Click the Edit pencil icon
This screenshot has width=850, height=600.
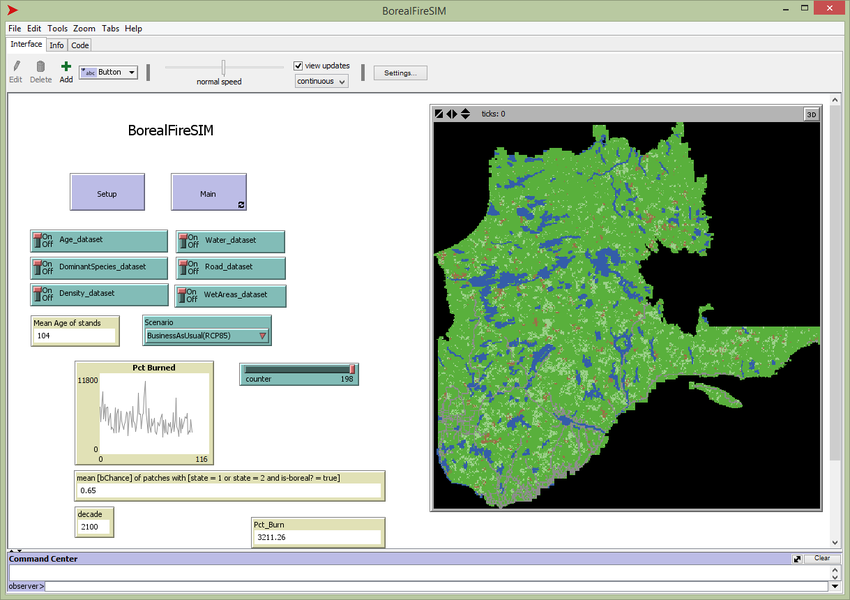pos(16,67)
